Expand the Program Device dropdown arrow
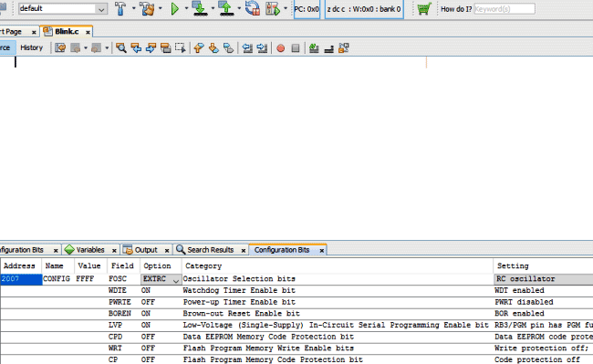The image size is (593, 364). pyautogui.click(x=213, y=8)
